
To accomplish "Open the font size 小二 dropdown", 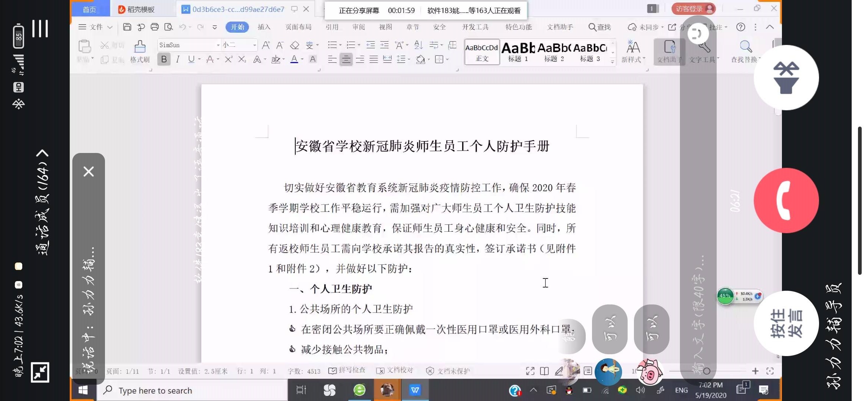I will coord(254,45).
